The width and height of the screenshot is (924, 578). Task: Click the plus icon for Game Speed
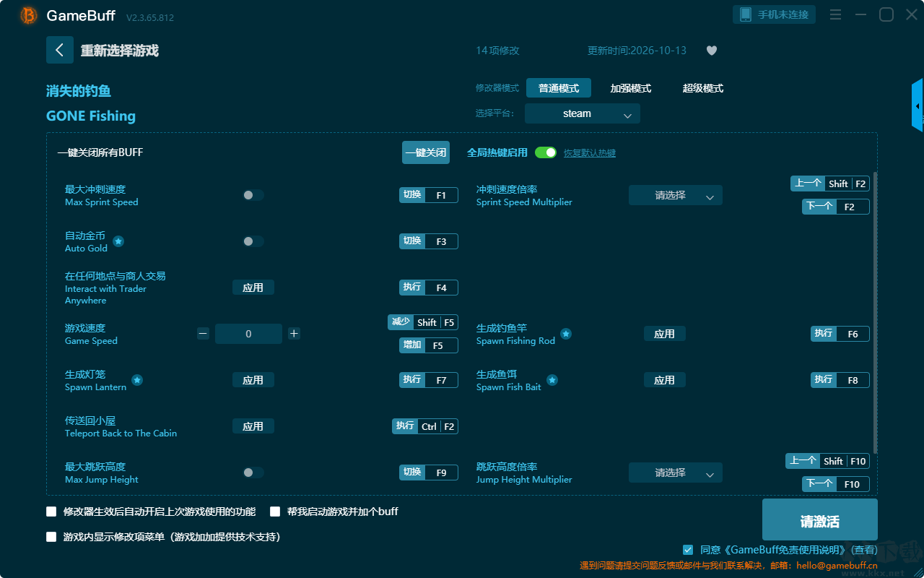(294, 334)
